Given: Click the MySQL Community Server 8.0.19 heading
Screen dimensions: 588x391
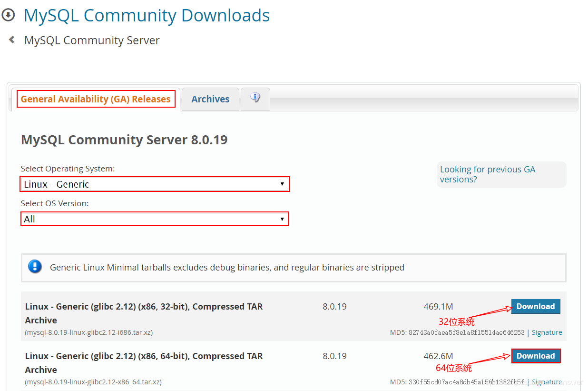Looking at the screenshot, I should pyautogui.click(x=124, y=140).
